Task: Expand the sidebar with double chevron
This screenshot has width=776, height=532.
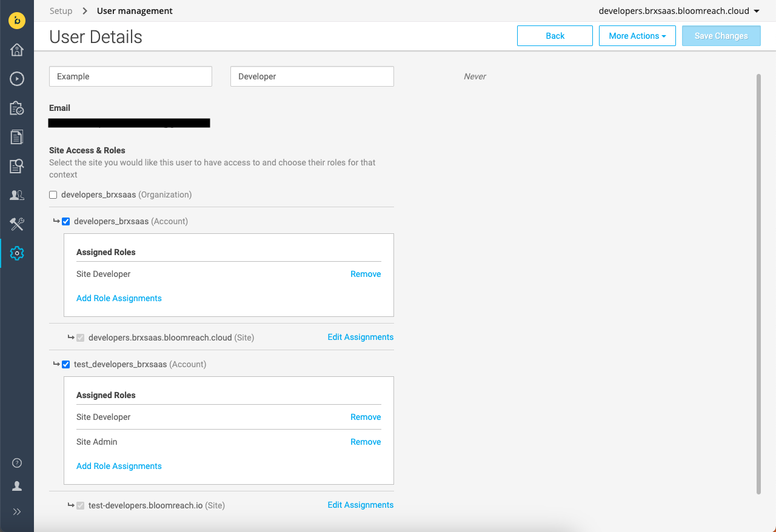Action: coord(17,511)
